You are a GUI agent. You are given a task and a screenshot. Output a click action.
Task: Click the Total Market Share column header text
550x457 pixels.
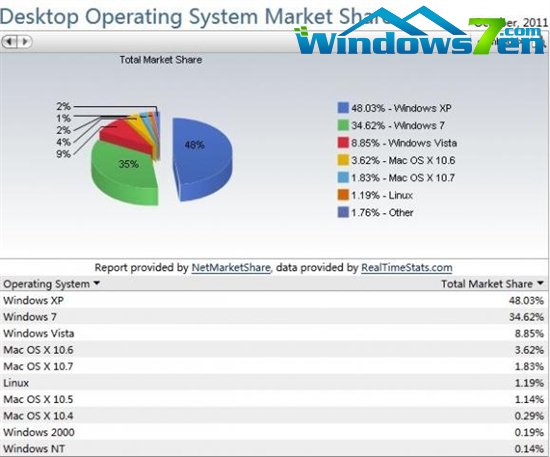point(487,284)
